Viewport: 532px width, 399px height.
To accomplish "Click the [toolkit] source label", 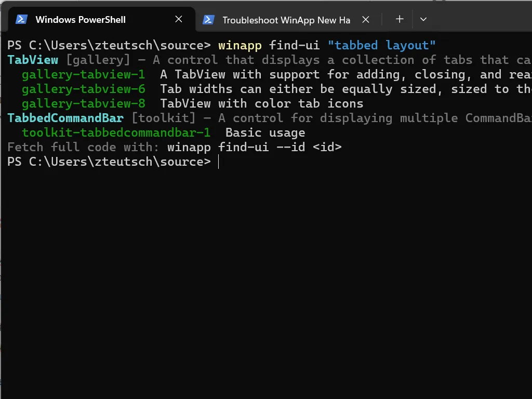I will 164,118.
